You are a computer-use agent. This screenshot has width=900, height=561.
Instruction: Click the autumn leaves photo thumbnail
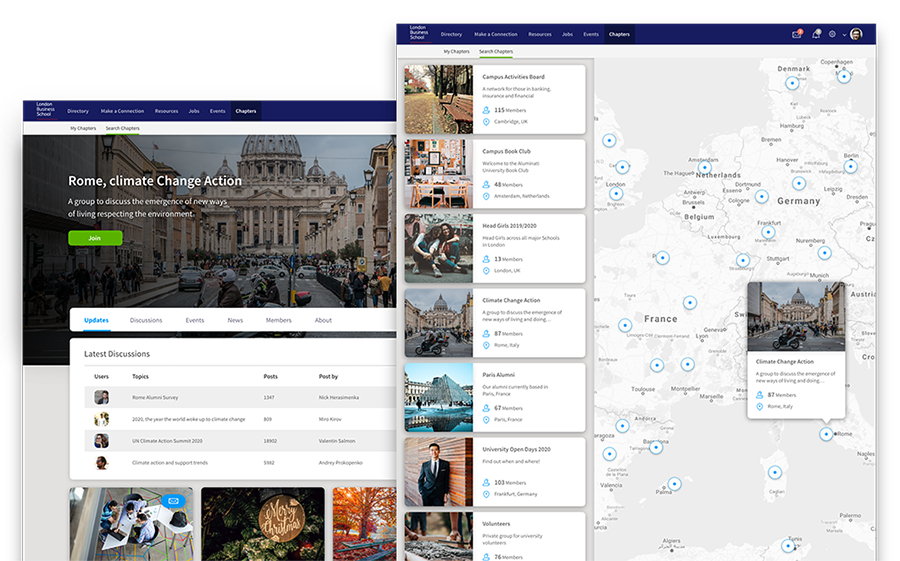coord(364,524)
